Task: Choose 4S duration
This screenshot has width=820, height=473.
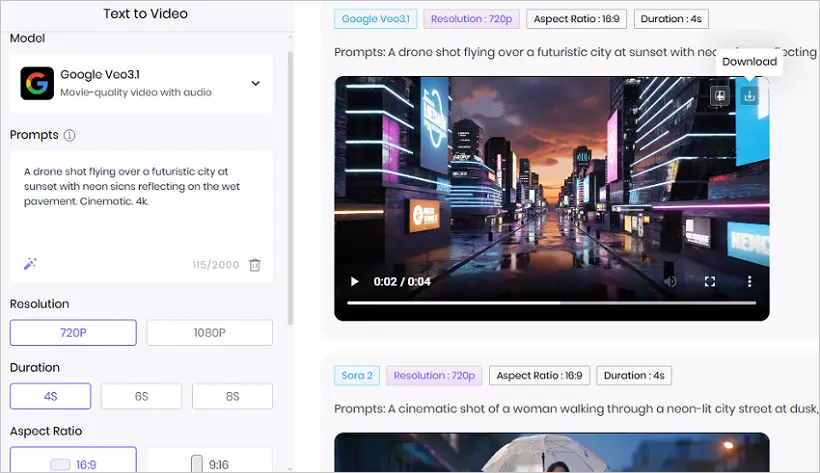Action: 50,396
